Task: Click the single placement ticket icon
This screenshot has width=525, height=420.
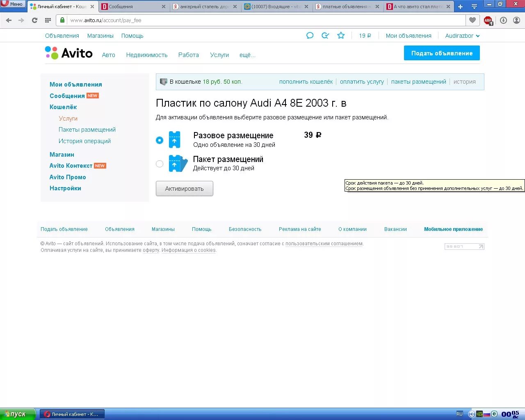Action: tap(175, 140)
